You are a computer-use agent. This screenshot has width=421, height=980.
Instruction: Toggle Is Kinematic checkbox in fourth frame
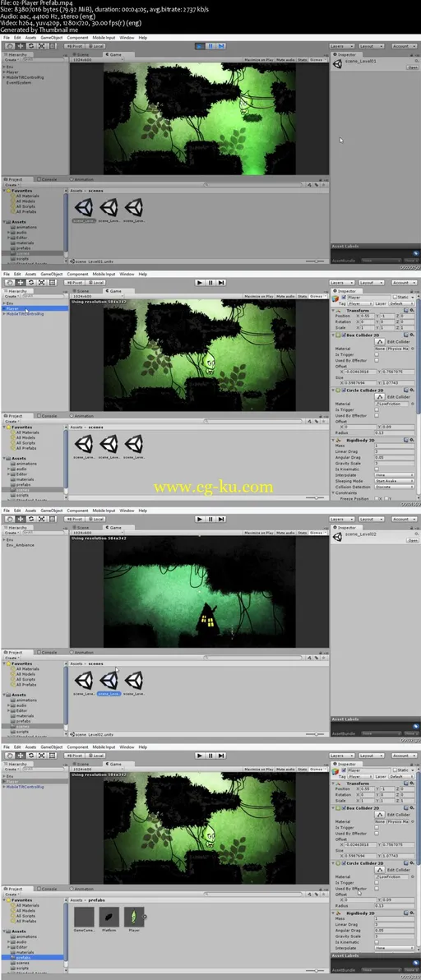click(377, 942)
